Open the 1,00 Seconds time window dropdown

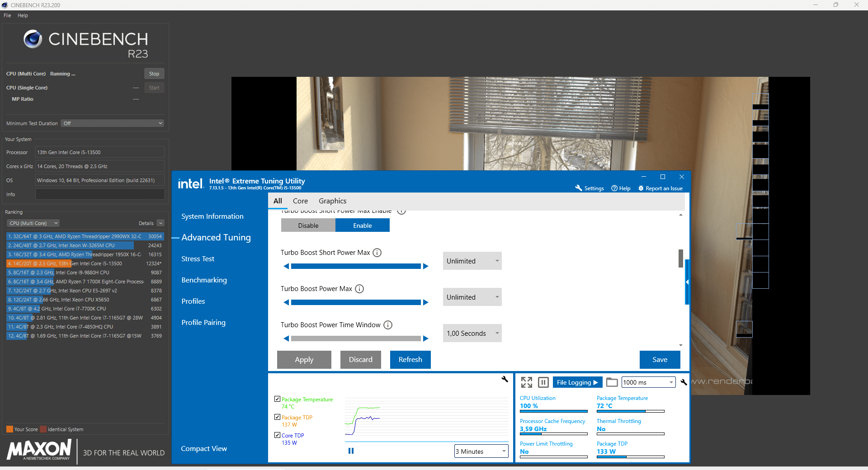pos(472,333)
